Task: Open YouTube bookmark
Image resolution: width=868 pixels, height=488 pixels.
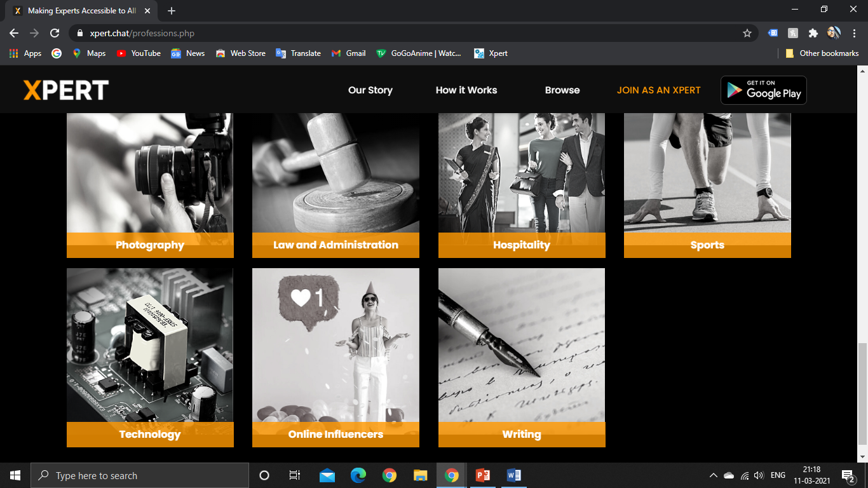Action: coord(139,53)
